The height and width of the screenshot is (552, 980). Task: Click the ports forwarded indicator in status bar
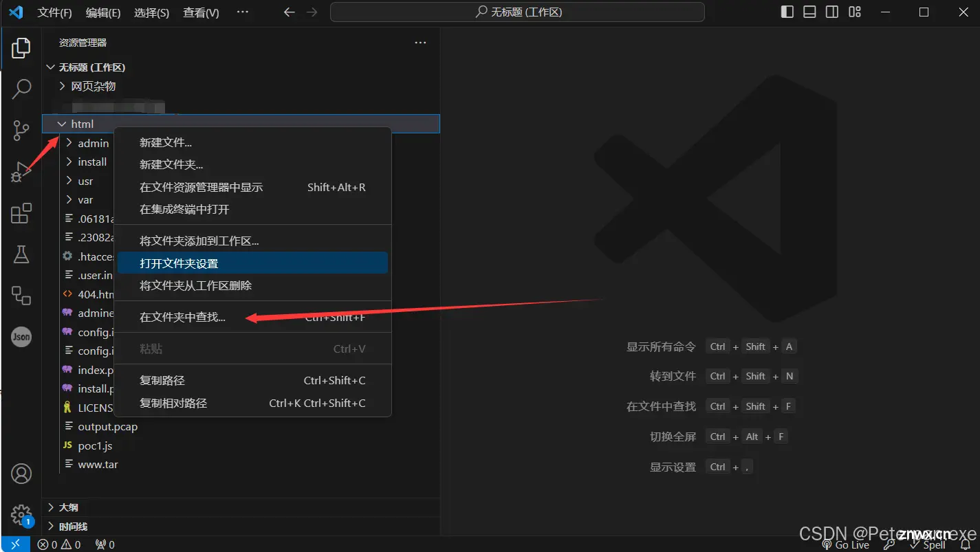105,544
